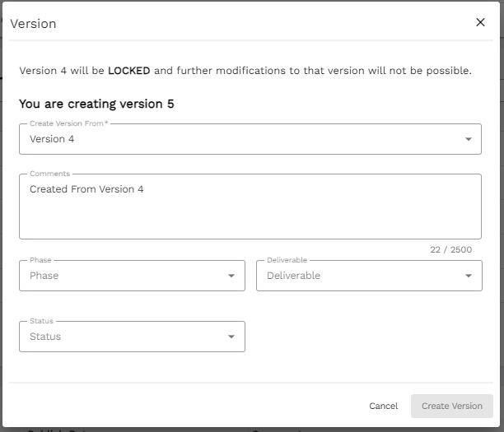Cancel the version creation

click(383, 406)
